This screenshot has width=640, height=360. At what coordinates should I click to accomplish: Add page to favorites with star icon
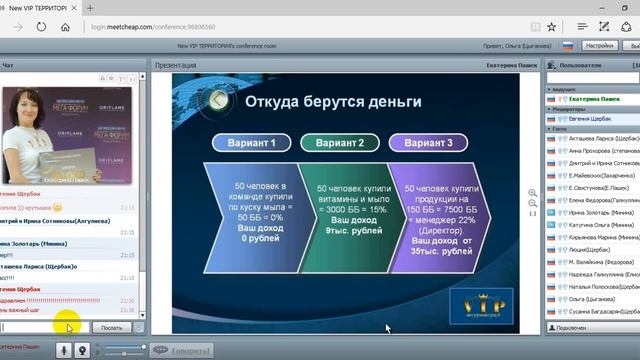pyautogui.click(x=552, y=27)
